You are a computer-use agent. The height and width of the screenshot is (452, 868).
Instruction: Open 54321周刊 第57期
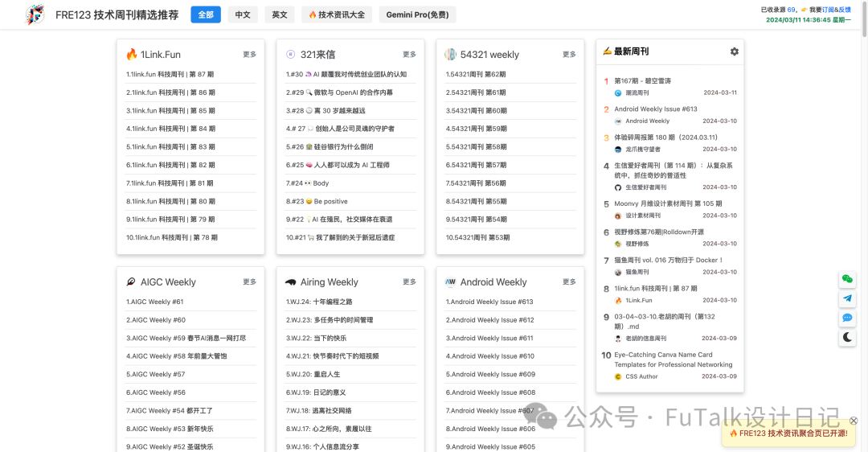[x=476, y=165]
